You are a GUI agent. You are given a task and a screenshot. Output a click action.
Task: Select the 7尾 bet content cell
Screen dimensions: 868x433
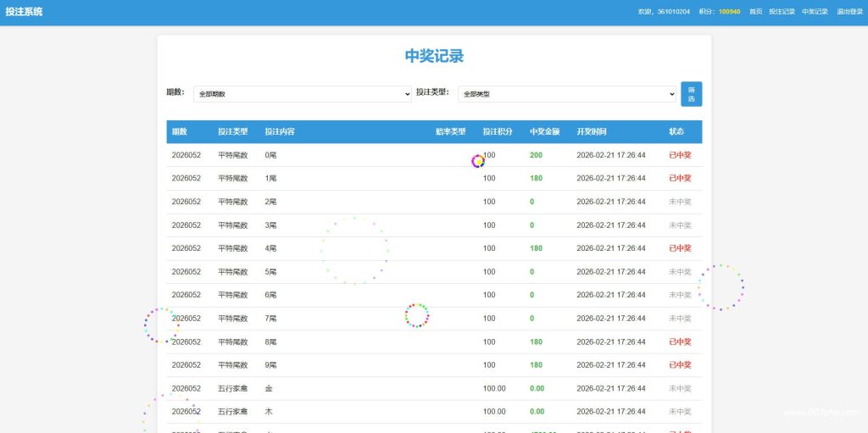[x=270, y=319]
